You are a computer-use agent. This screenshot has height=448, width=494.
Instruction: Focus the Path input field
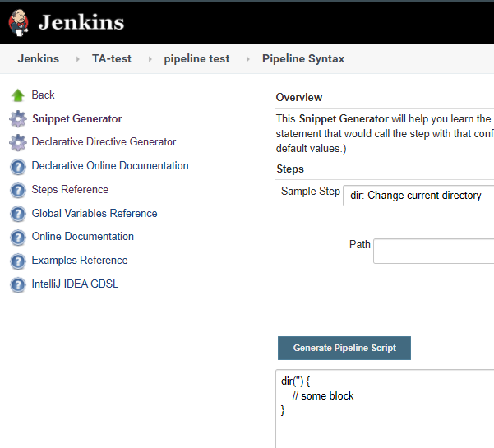[433, 251]
